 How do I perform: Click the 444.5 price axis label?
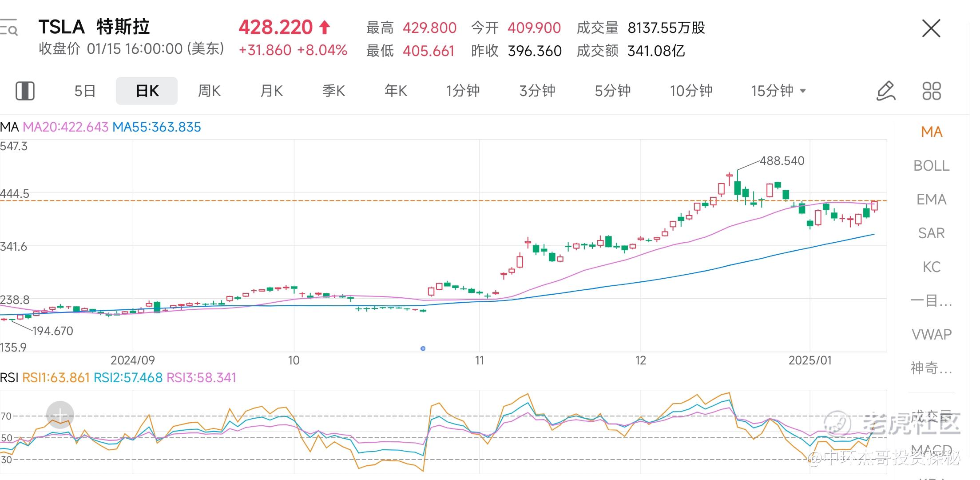tap(15, 193)
